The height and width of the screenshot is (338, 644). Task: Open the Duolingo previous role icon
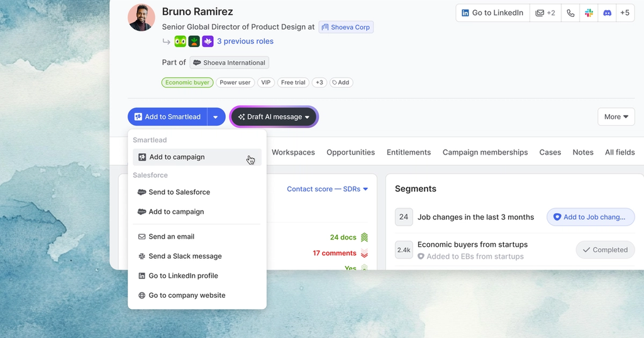[x=180, y=41]
